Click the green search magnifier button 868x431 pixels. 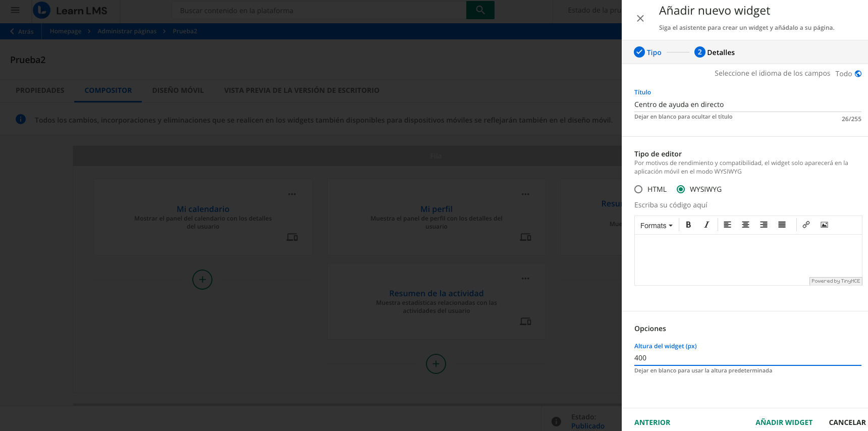pos(480,10)
